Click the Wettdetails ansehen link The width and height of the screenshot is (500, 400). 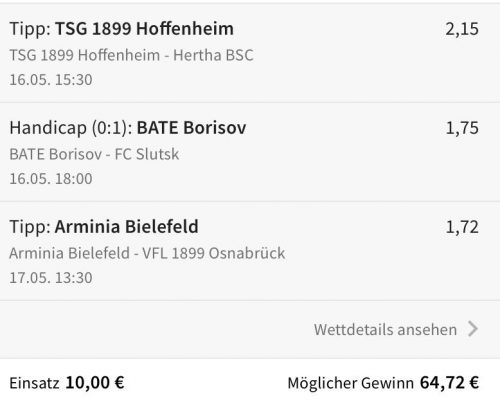[x=385, y=329]
